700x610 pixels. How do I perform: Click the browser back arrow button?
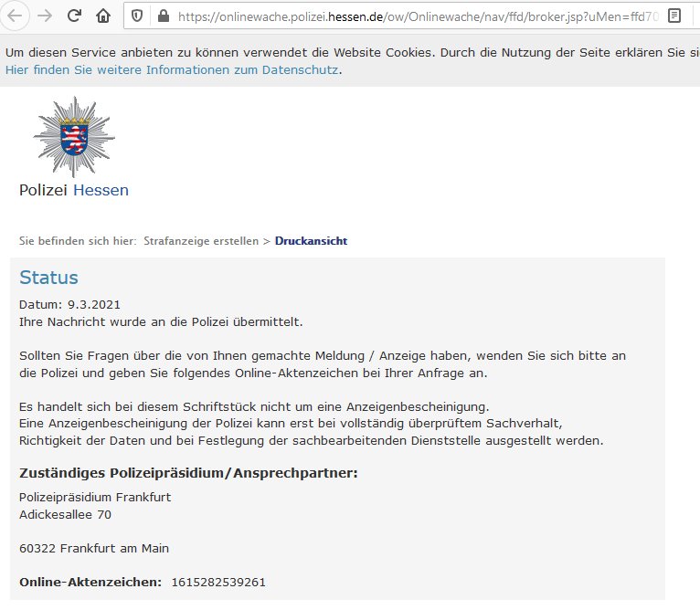[x=14, y=16]
